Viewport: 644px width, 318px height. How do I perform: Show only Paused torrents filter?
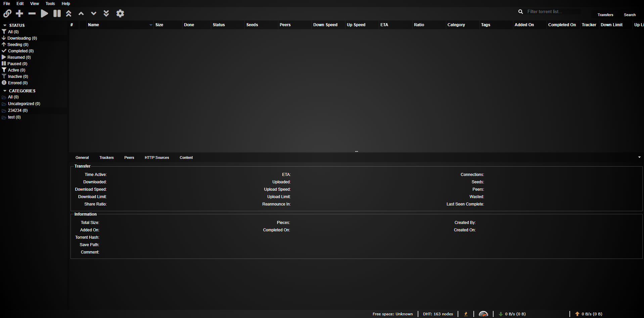[17, 64]
